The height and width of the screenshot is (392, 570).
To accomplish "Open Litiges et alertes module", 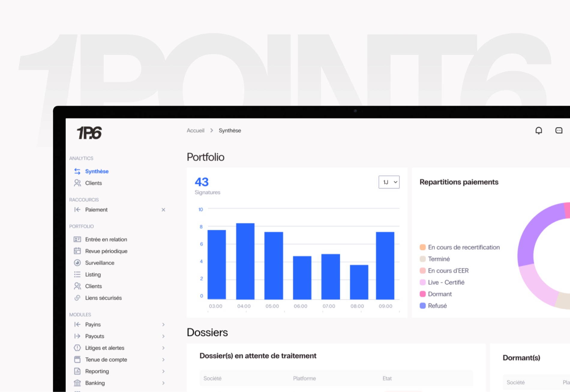I will (105, 348).
